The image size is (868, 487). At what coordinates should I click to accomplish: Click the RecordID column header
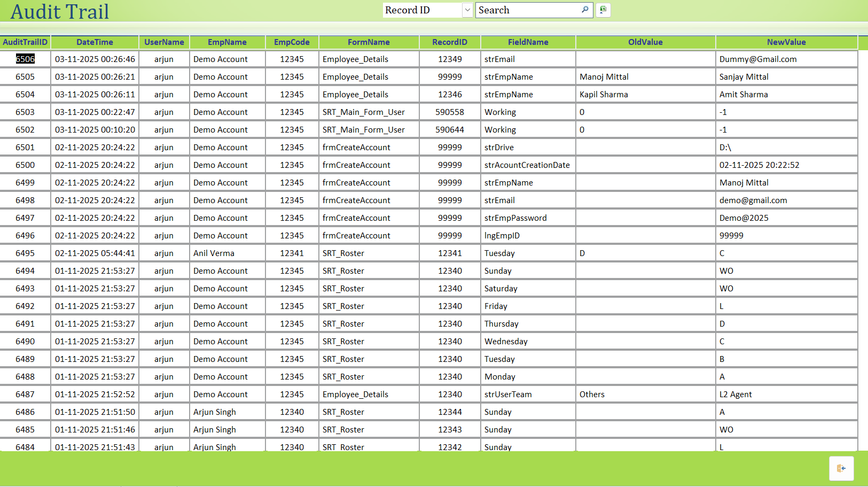[449, 42]
